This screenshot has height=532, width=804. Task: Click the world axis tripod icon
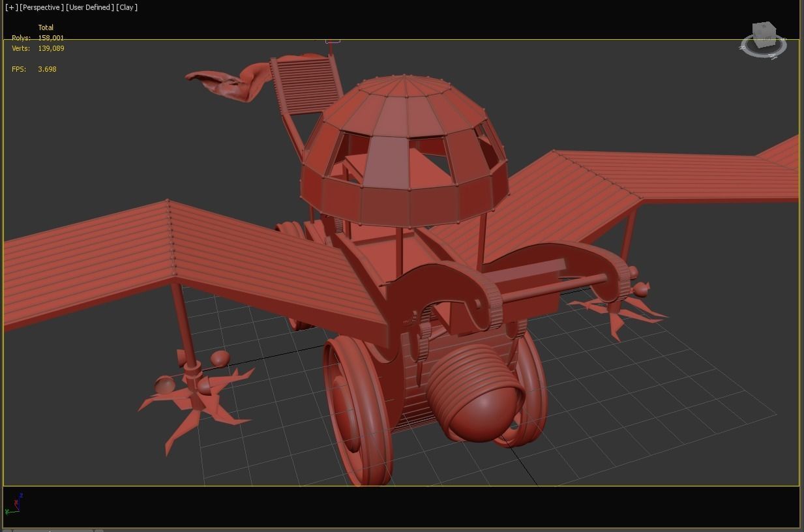[14, 503]
